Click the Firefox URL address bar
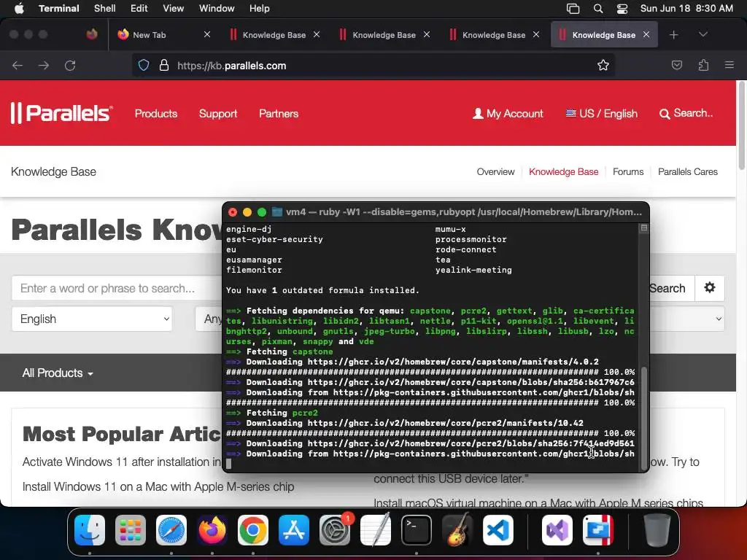Image resolution: width=747 pixels, height=560 pixels. [x=373, y=66]
